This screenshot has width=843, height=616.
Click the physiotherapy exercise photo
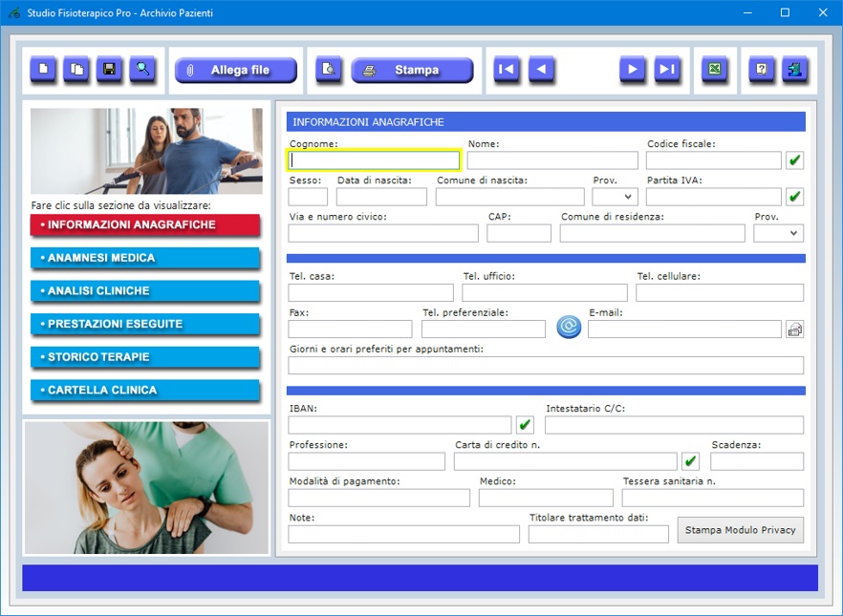146,151
